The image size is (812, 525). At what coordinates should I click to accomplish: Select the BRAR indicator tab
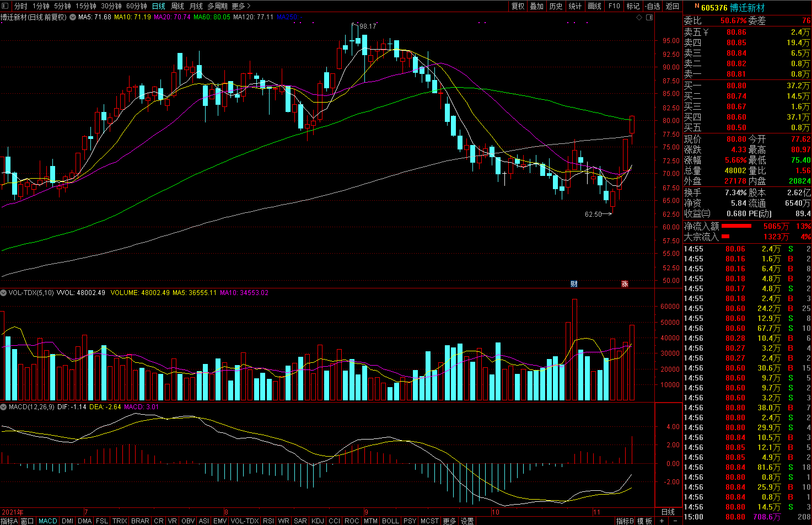(140, 521)
